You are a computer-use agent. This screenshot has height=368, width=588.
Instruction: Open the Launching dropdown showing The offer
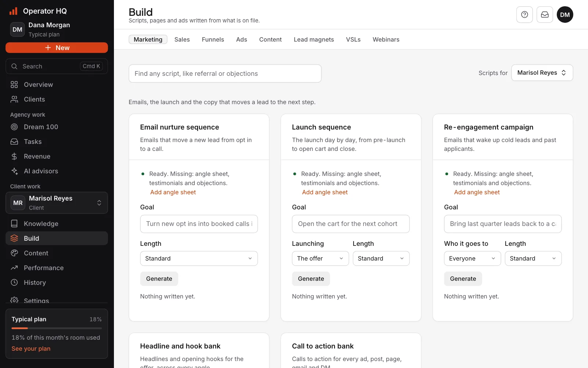(320, 258)
